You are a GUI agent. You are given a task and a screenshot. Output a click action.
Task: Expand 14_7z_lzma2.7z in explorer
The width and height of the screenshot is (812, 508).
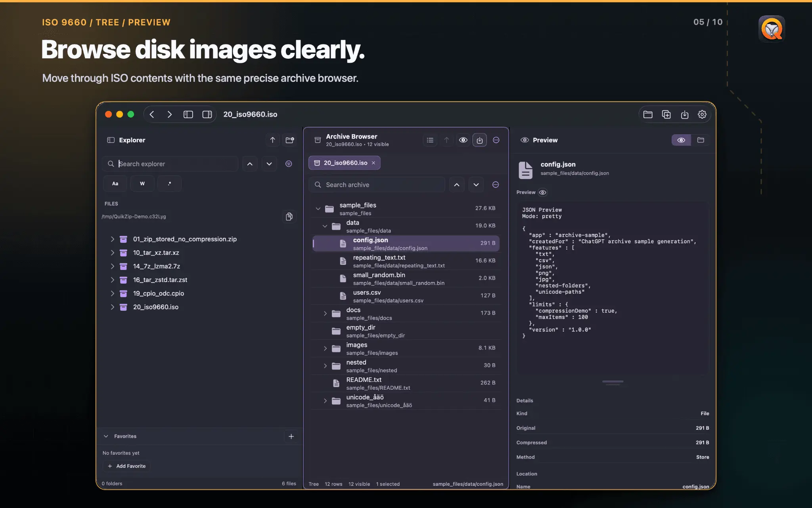pos(112,266)
